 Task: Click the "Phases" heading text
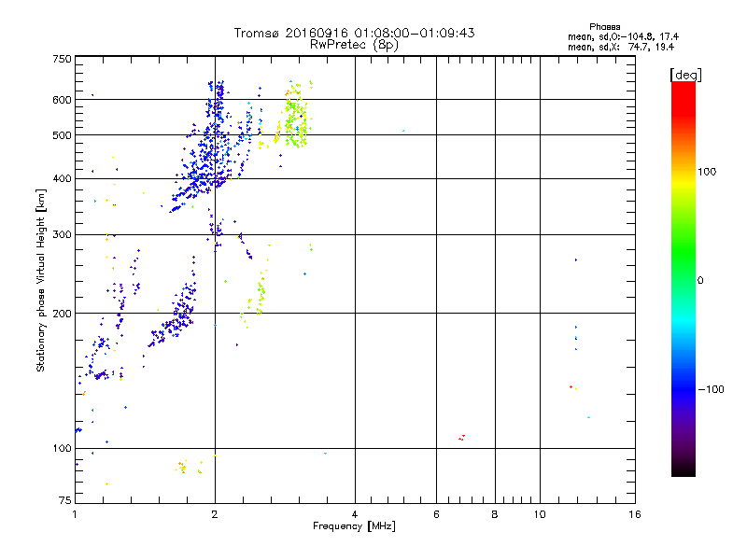(x=604, y=27)
